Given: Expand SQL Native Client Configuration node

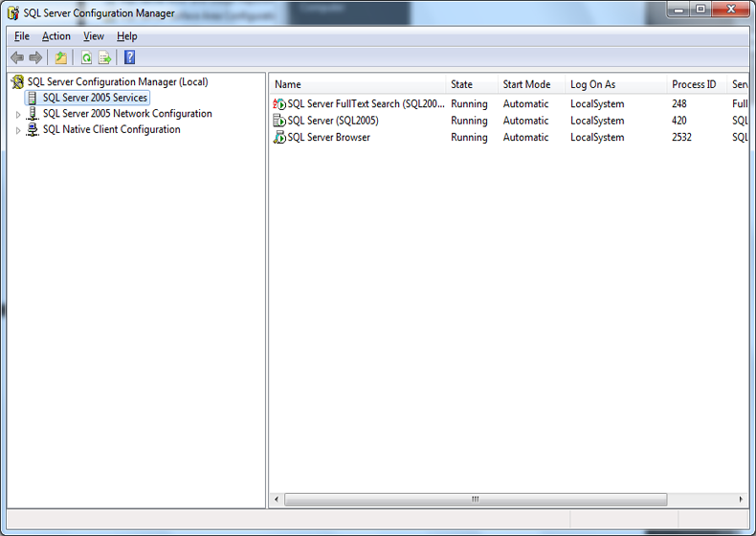Looking at the screenshot, I should pyautogui.click(x=17, y=130).
